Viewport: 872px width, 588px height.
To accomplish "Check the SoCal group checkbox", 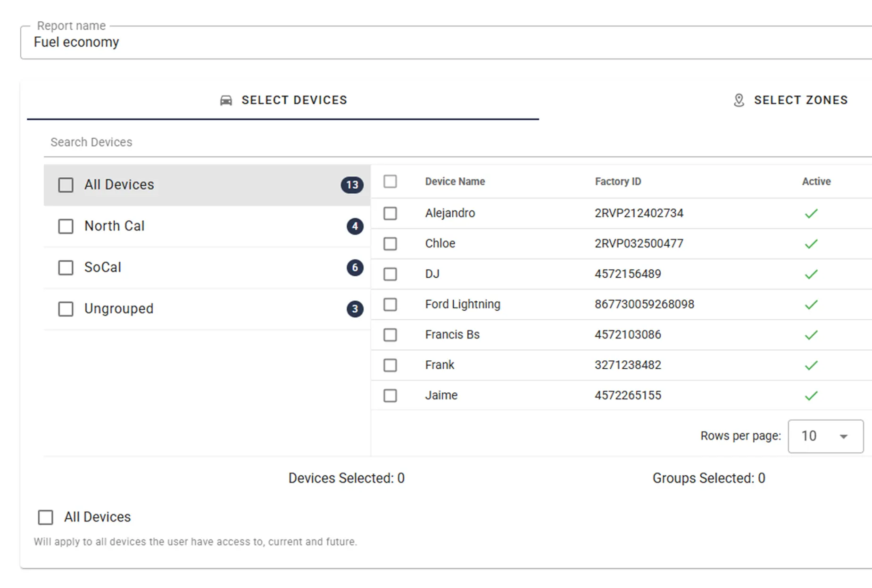I will (66, 268).
